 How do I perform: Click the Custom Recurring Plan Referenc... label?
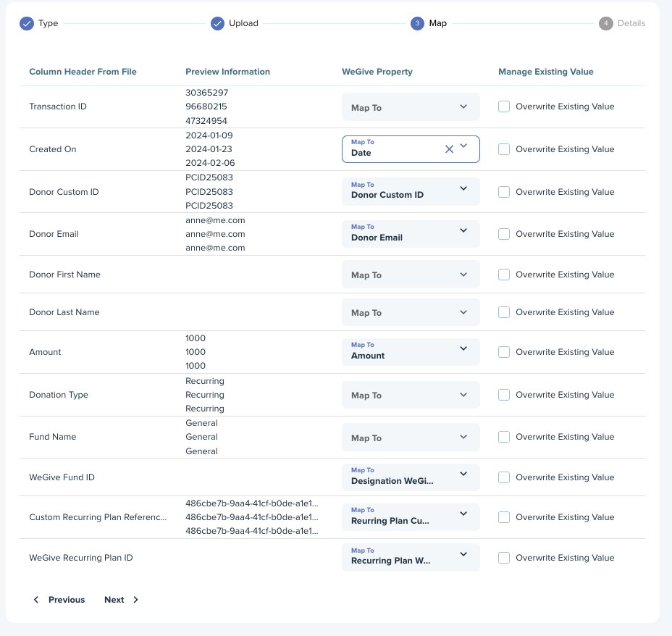point(98,517)
